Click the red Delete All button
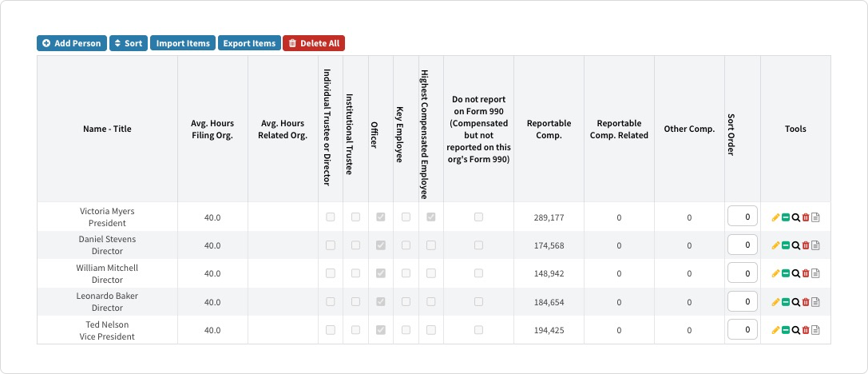The height and width of the screenshot is (374, 868). pyautogui.click(x=314, y=43)
